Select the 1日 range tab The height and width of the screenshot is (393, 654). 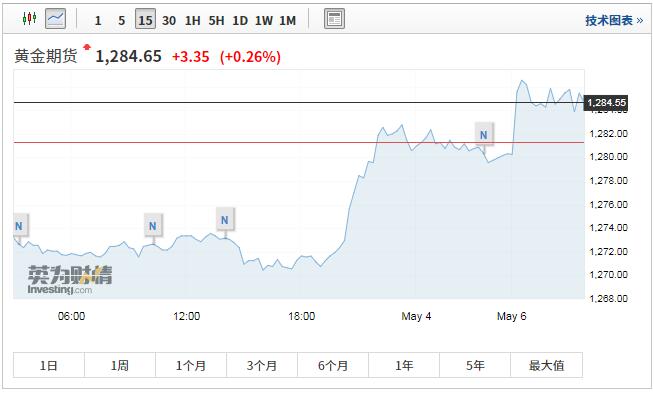pyautogui.click(x=49, y=365)
